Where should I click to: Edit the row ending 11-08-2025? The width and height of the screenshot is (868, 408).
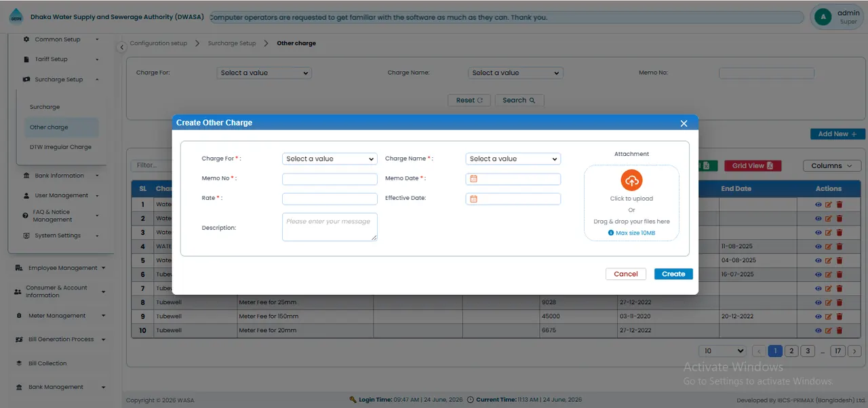pos(829,247)
